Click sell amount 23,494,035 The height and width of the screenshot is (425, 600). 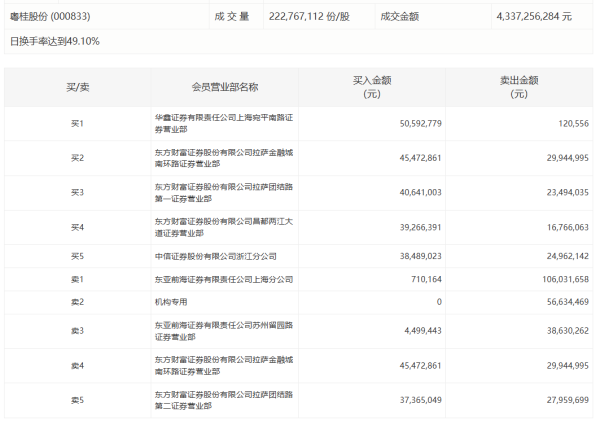567,192
